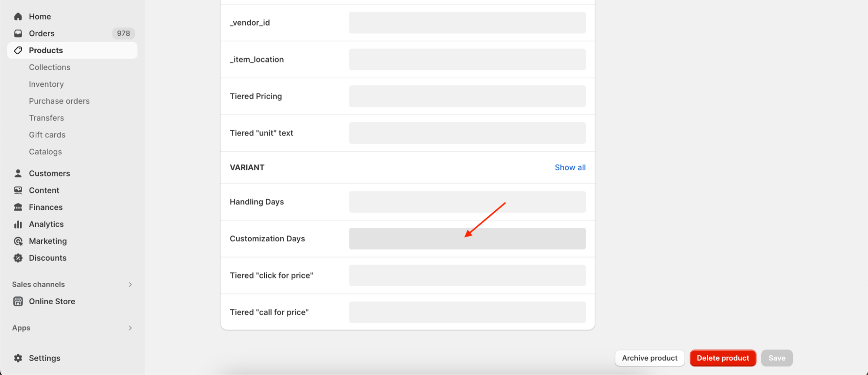Open the Collections submenu item
The image size is (868, 375).
(50, 67)
